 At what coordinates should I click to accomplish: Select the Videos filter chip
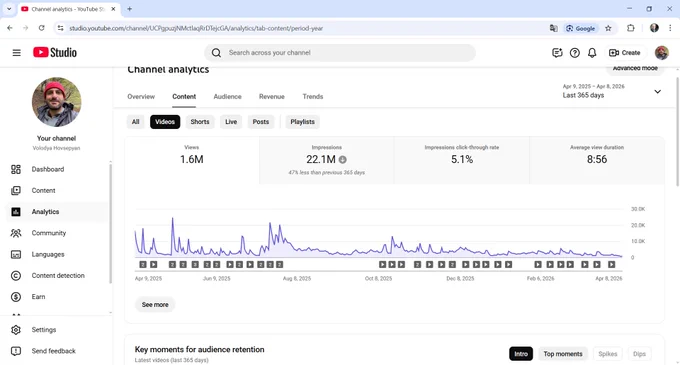tap(165, 122)
